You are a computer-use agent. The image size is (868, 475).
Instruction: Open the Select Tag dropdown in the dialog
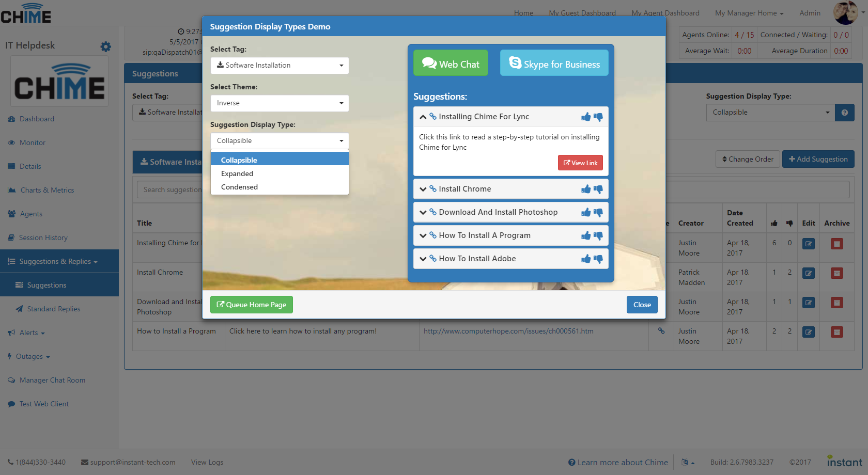tap(280, 66)
